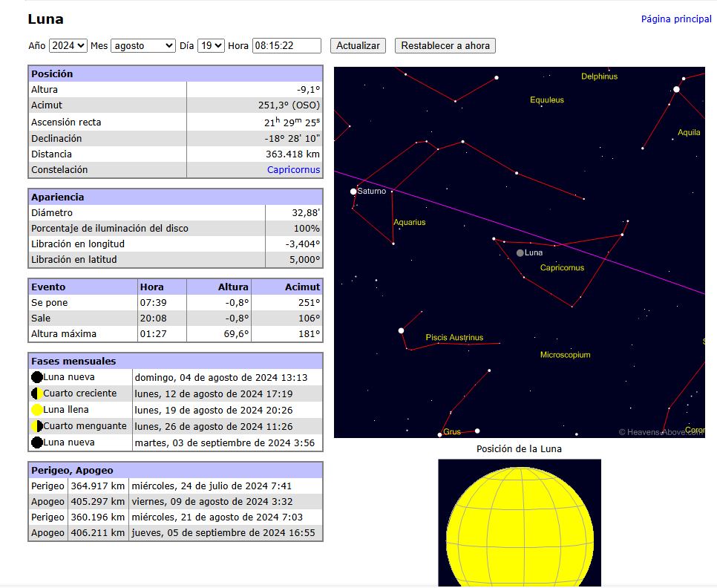Click the Cuarto creciente moon phase icon
Screen dimensions: 717x588
pos(37,393)
